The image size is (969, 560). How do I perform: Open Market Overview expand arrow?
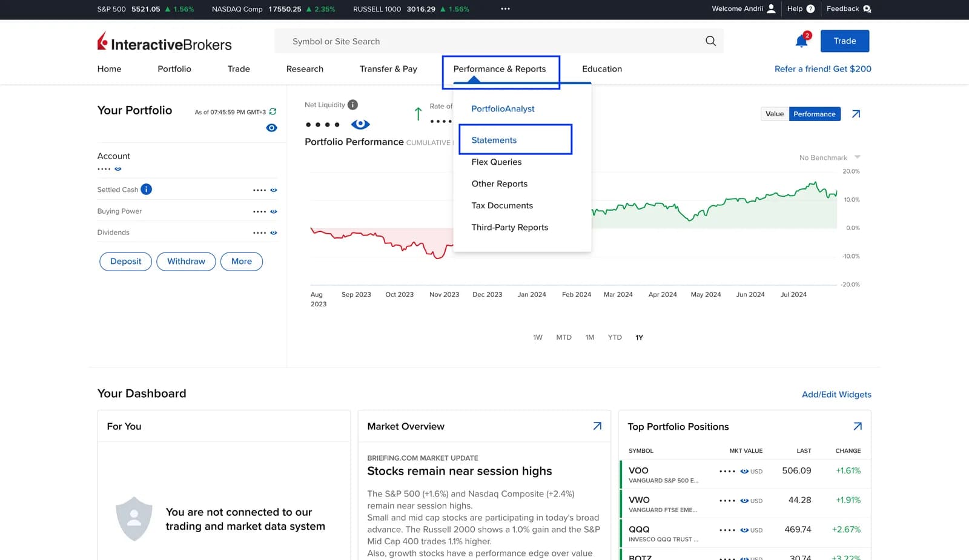point(597,426)
